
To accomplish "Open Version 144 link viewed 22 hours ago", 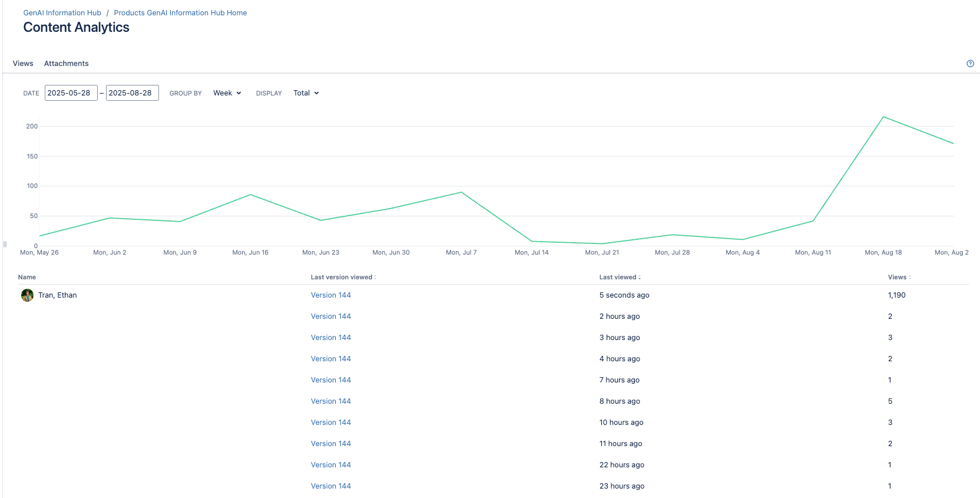I will (x=331, y=465).
